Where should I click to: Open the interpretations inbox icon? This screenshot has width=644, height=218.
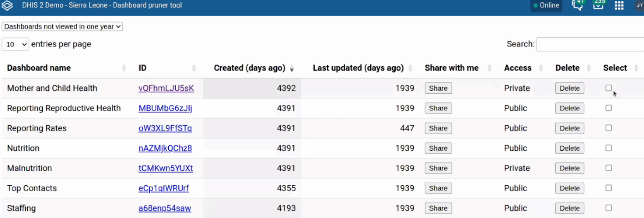coord(598,5)
